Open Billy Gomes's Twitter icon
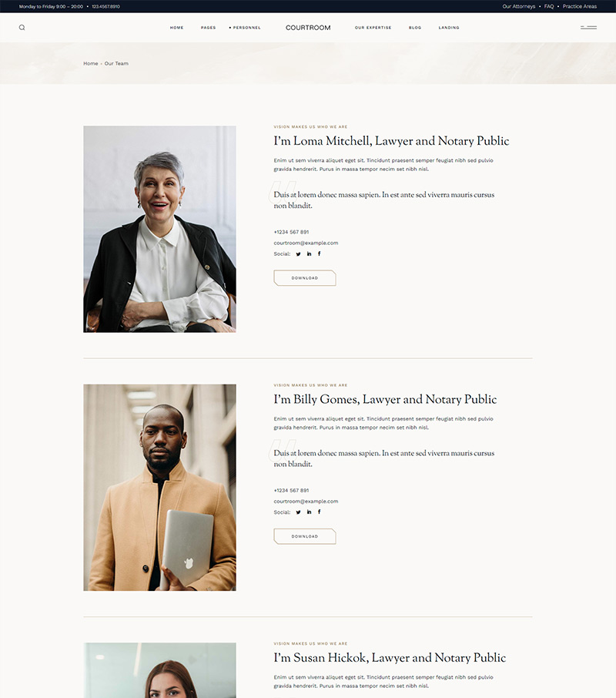Image resolution: width=616 pixels, height=698 pixels. tap(299, 512)
